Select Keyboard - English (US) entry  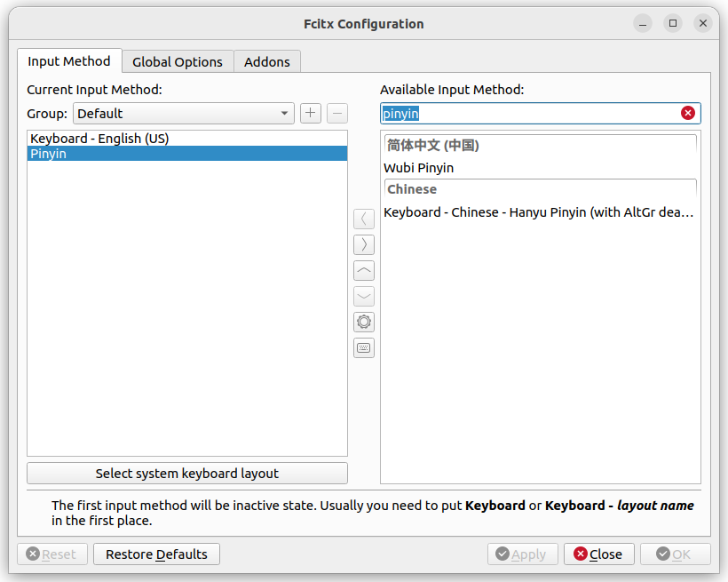[x=187, y=139]
